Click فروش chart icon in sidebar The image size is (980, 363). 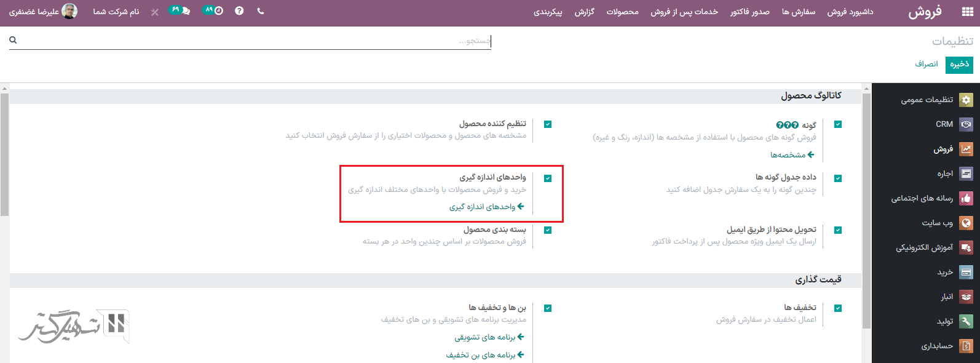pyautogui.click(x=966, y=149)
